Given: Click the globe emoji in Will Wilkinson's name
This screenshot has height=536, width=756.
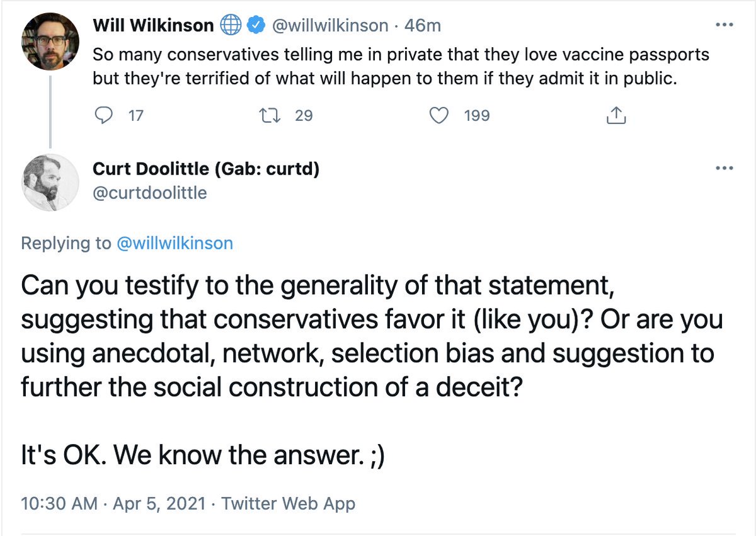Looking at the screenshot, I should [x=231, y=25].
